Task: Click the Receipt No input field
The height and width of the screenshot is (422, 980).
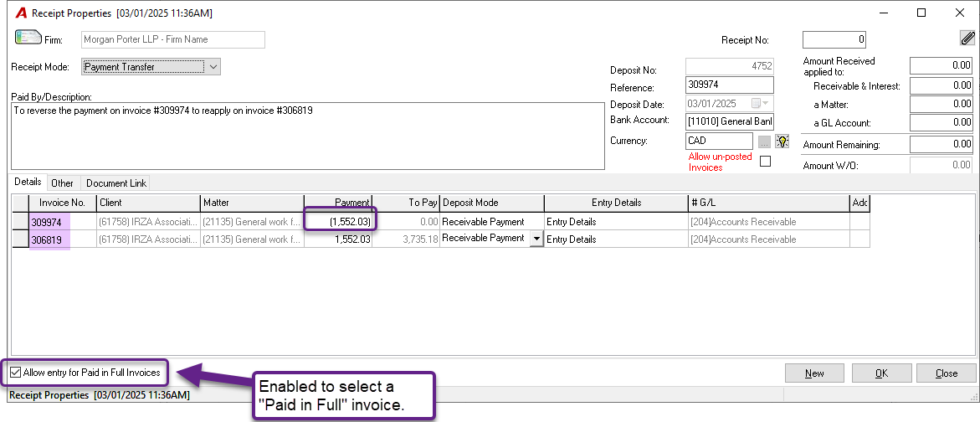Action: coord(834,40)
